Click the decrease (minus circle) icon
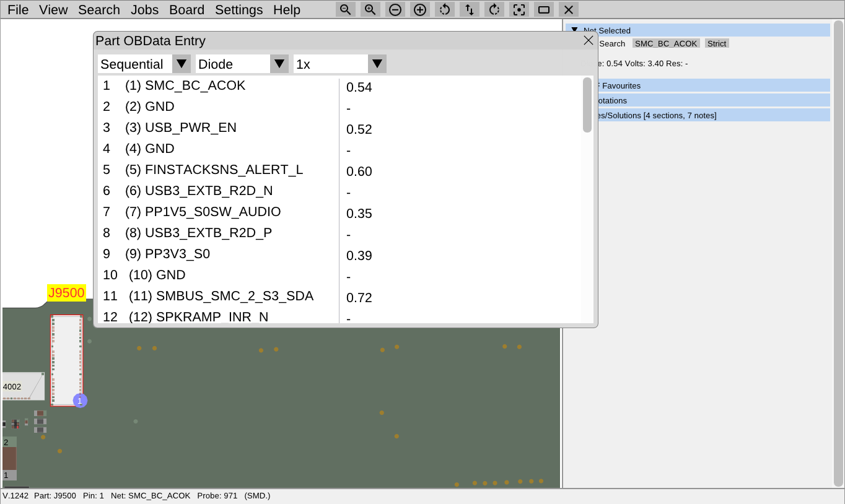Image resolution: width=845 pixels, height=504 pixels. click(x=395, y=9)
